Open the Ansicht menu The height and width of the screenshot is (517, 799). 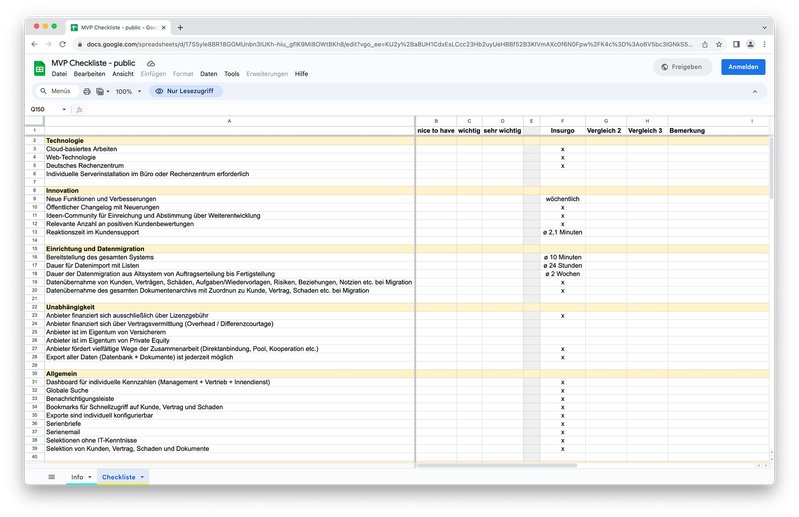(123, 74)
